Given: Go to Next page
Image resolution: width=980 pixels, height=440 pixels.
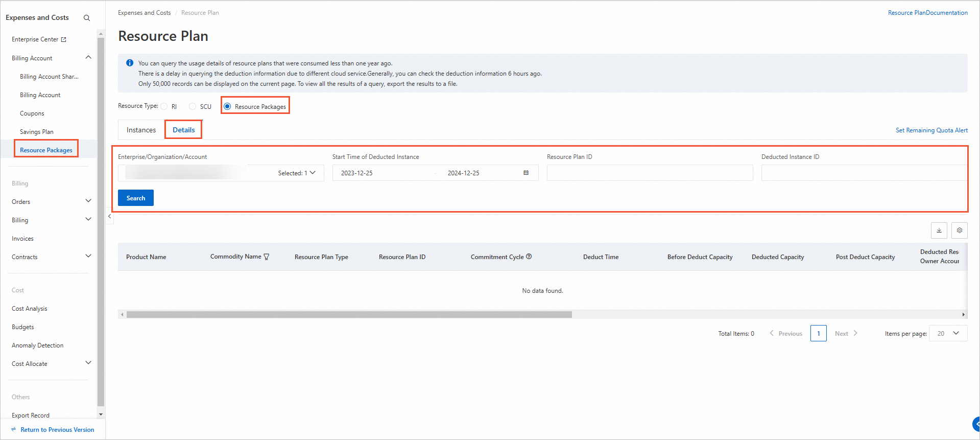Looking at the screenshot, I should click(846, 333).
